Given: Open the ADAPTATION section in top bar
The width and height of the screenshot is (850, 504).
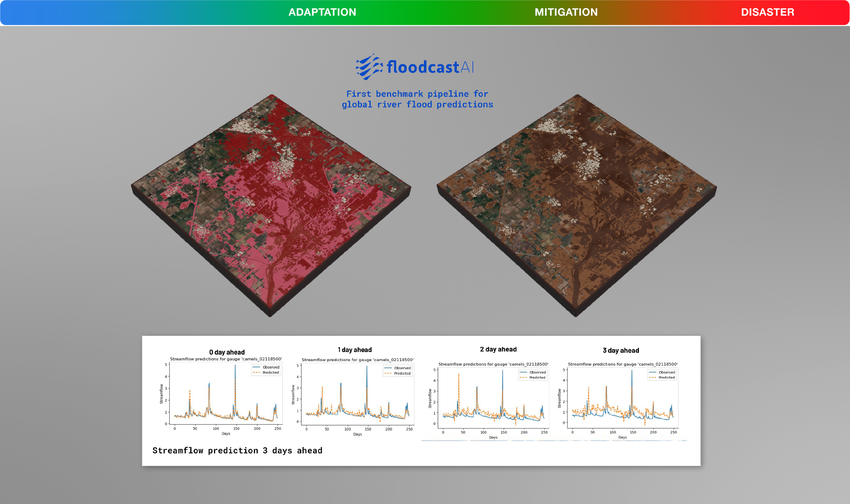Looking at the screenshot, I should click(x=322, y=12).
